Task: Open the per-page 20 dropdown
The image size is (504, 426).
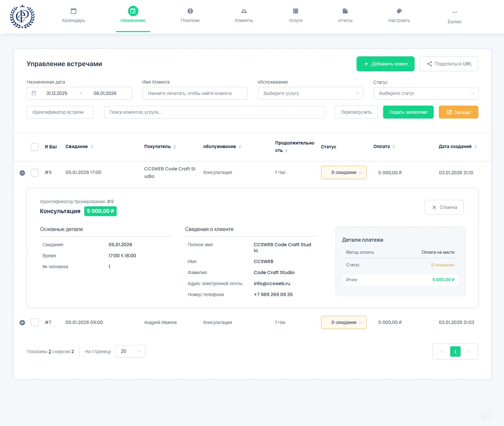Action: pyautogui.click(x=130, y=351)
